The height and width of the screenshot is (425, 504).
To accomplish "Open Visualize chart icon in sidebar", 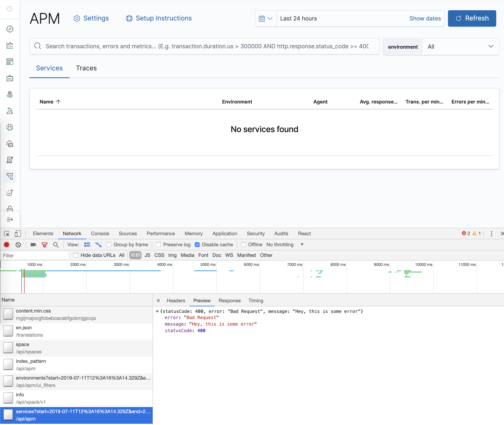I will pyautogui.click(x=10, y=45).
